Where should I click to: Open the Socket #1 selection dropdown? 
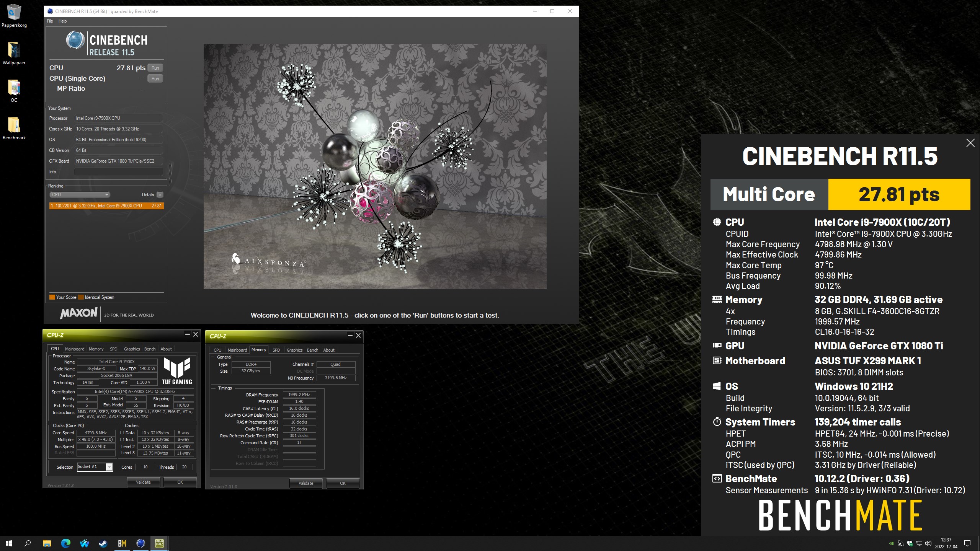(95, 467)
